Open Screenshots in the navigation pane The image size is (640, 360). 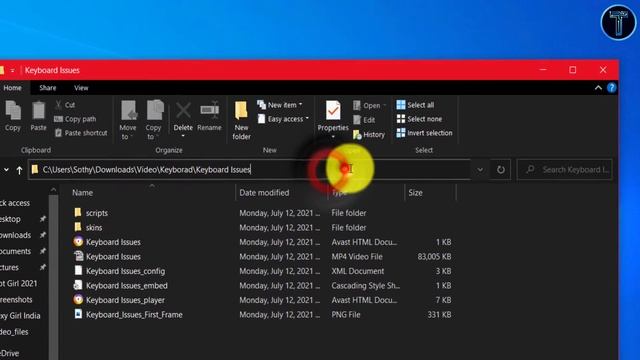tap(16, 300)
